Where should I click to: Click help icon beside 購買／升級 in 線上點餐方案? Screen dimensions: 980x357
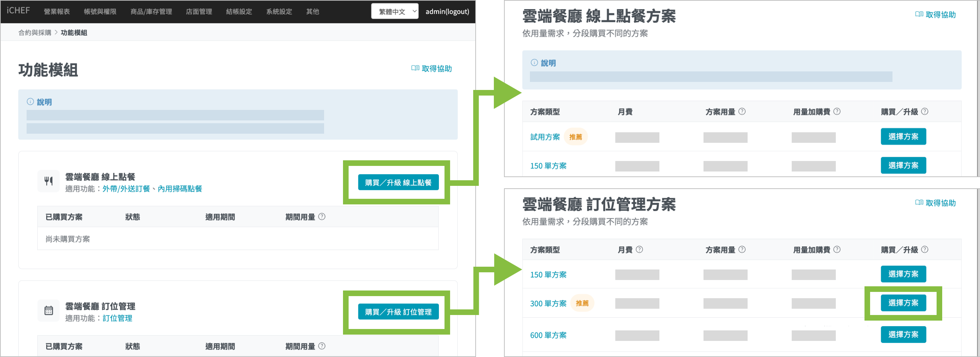click(925, 112)
